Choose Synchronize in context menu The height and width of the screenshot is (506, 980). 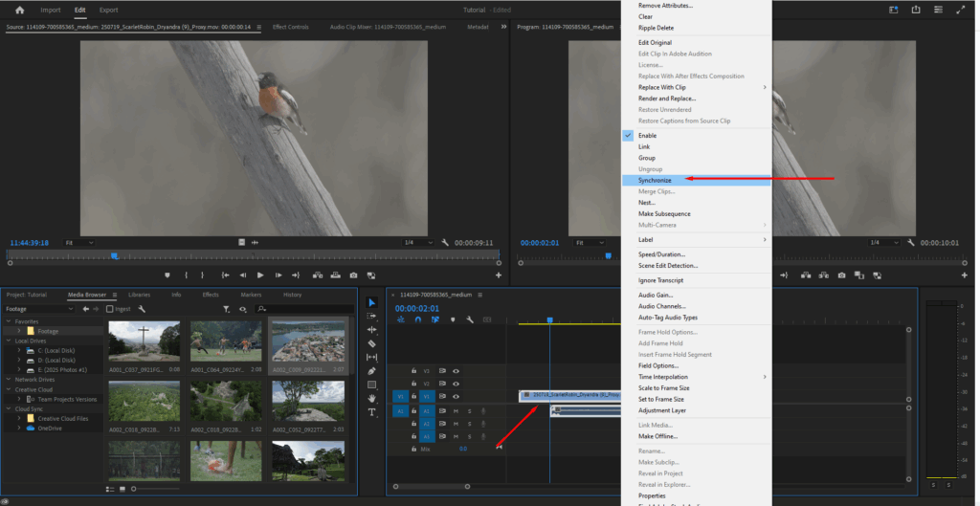coord(697,180)
